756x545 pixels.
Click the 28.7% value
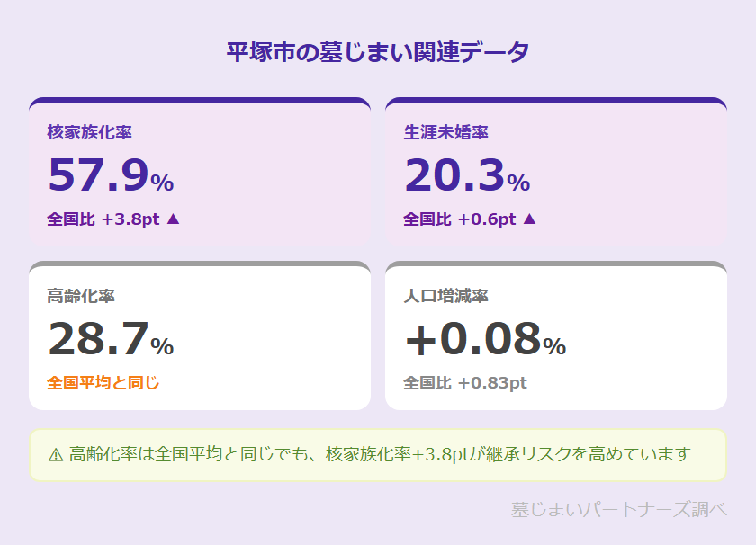click(110, 340)
